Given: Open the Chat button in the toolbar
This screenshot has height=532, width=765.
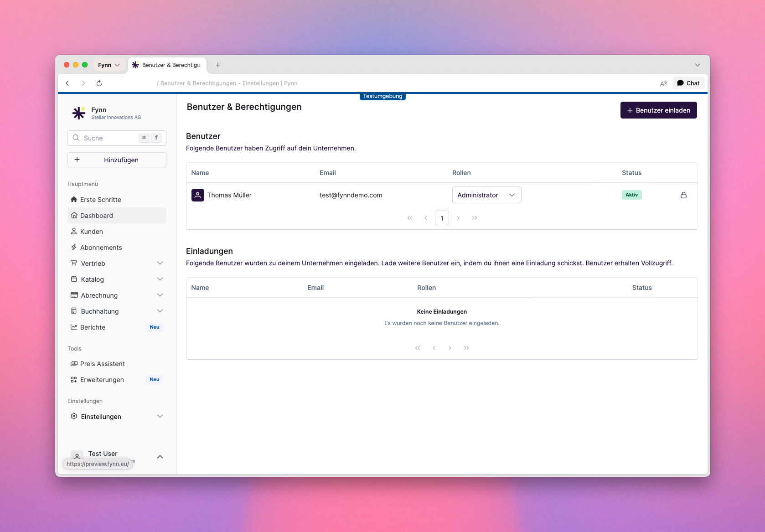Looking at the screenshot, I should (x=688, y=83).
